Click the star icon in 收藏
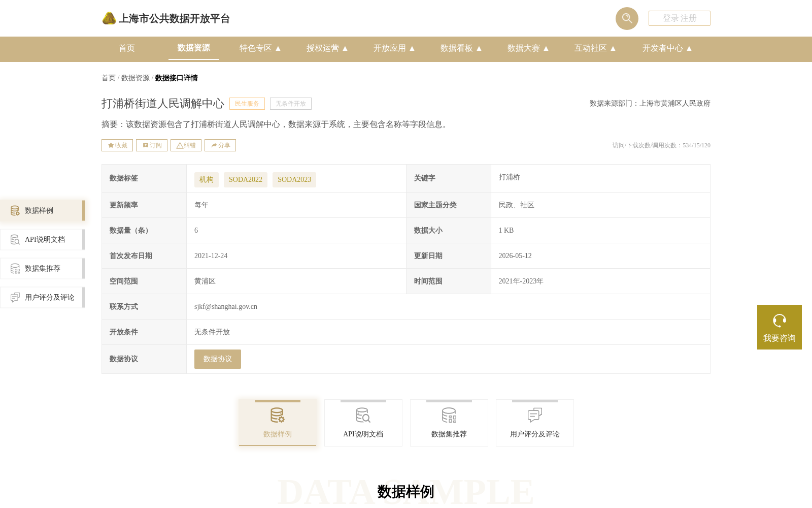This screenshot has height=508, width=812. [x=111, y=145]
